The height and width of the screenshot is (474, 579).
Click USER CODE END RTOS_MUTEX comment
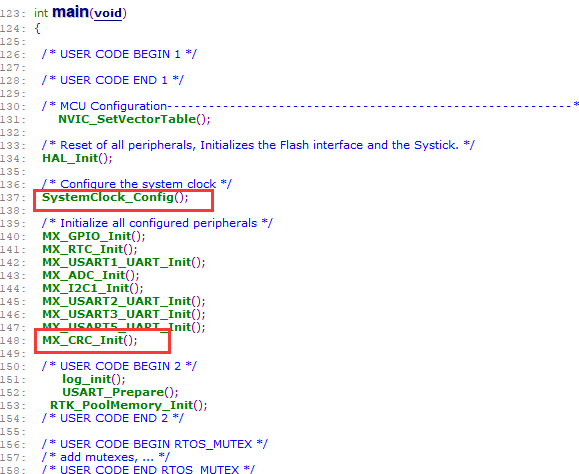(148, 470)
